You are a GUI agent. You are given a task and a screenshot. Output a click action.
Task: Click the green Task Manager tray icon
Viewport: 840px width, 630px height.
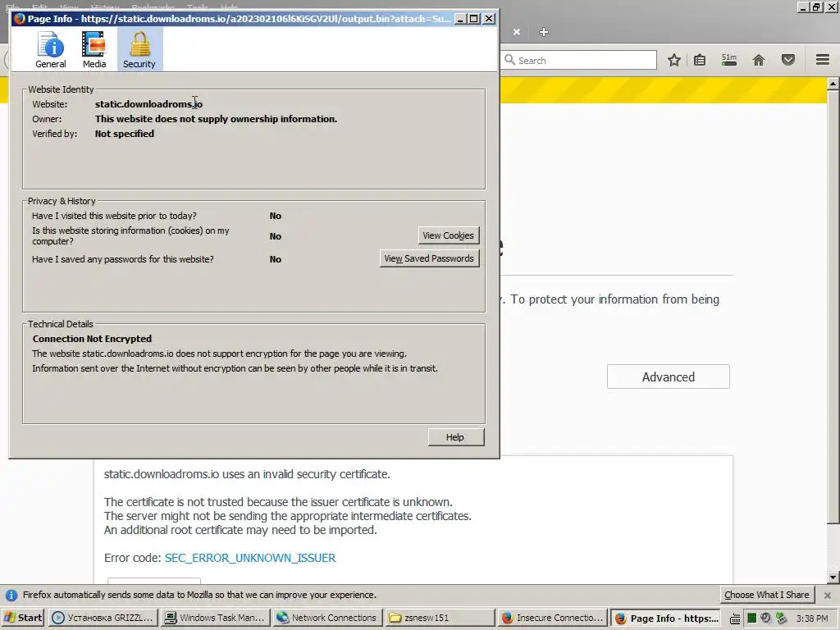point(751,619)
